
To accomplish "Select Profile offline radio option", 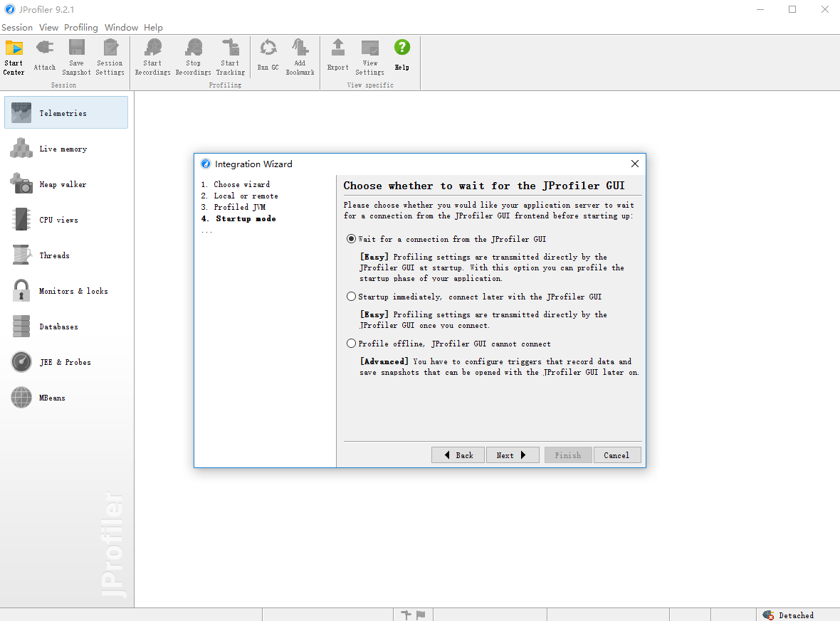I will (x=352, y=344).
